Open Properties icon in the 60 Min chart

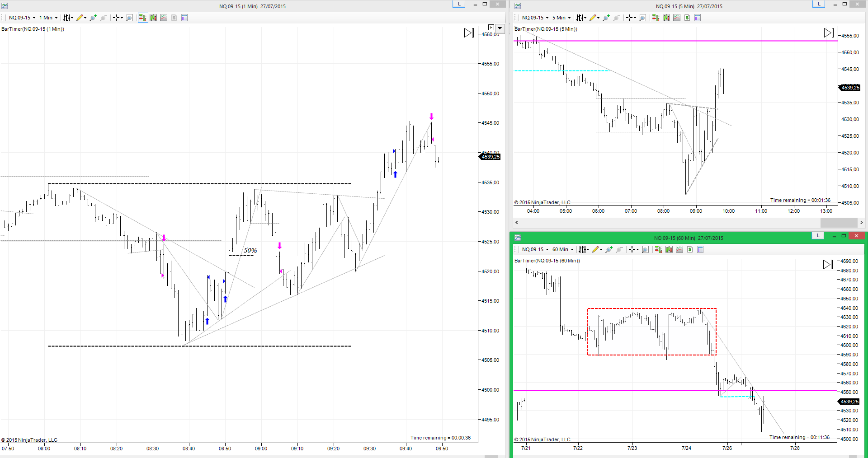[x=700, y=249]
